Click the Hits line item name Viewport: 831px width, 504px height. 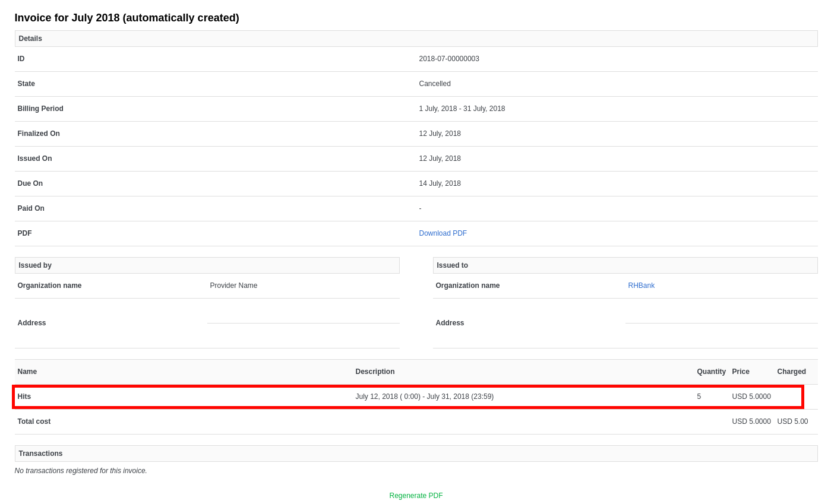click(x=24, y=397)
